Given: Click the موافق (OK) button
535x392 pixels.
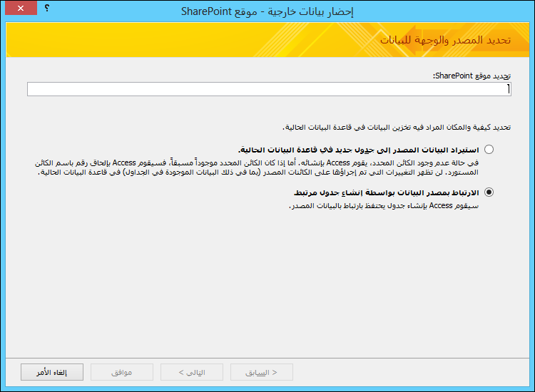Looking at the screenshot, I should point(122,372).
